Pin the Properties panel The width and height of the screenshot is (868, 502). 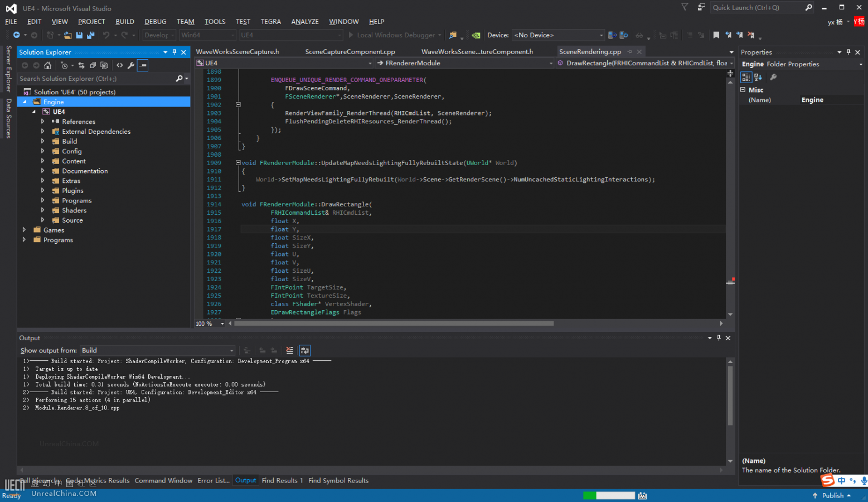[848, 52]
